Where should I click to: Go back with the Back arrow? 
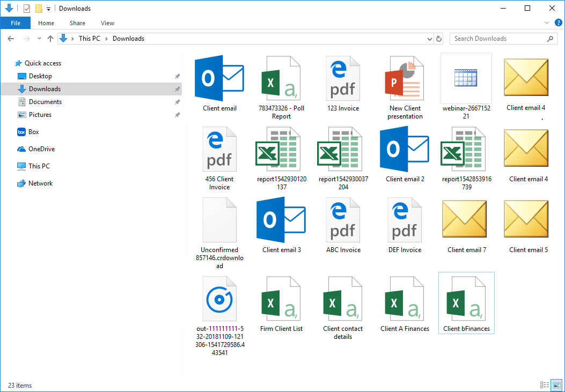pyautogui.click(x=11, y=39)
